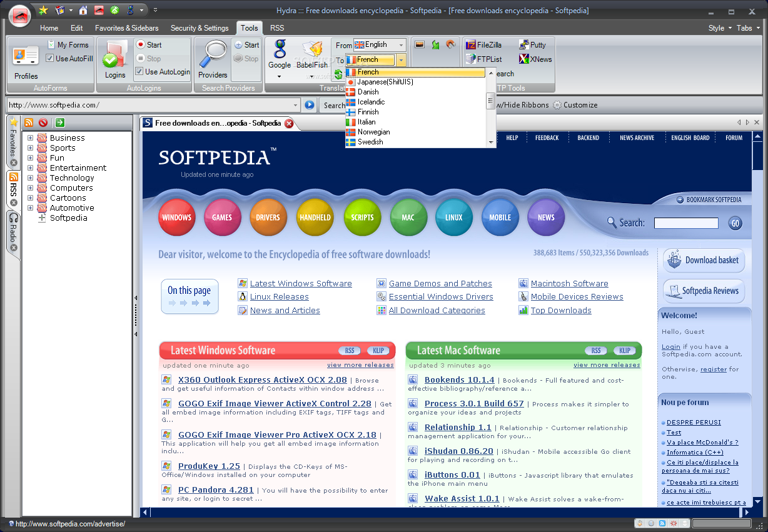This screenshot has width=768, height=532.
Task: Click the To language dropdown arrow
Action: pos(402,60)
